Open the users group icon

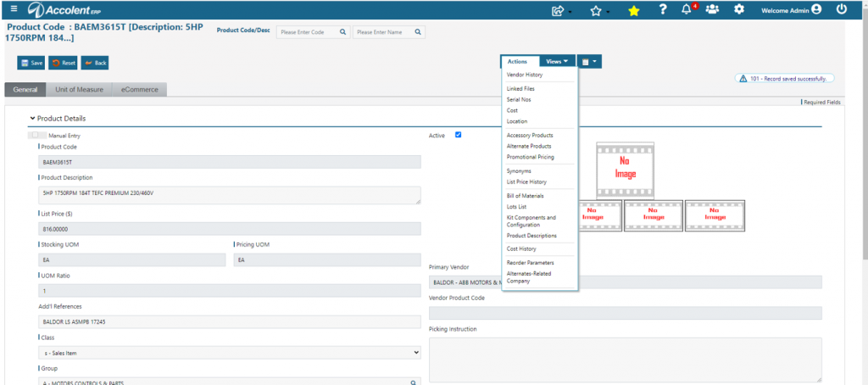[x=712, y=9]
